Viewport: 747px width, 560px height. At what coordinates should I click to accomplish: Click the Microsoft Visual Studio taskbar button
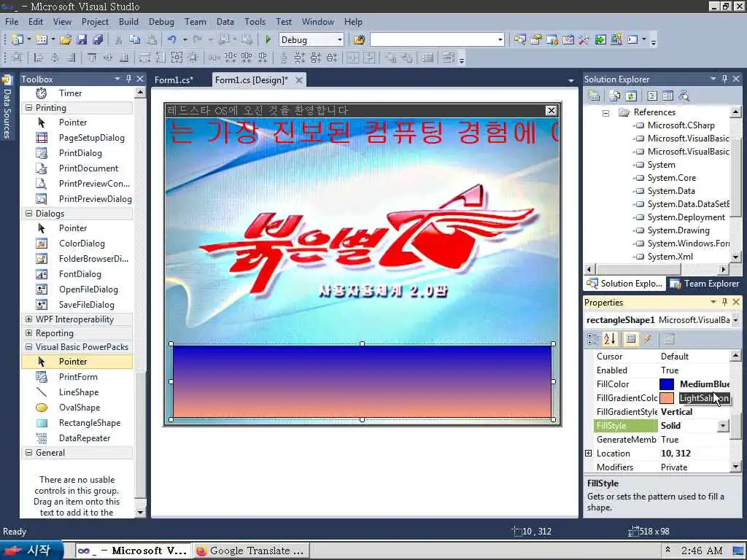tap(133, 551)
